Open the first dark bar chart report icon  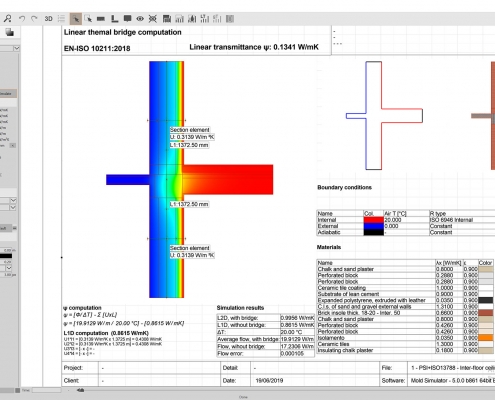coord(167,19)
